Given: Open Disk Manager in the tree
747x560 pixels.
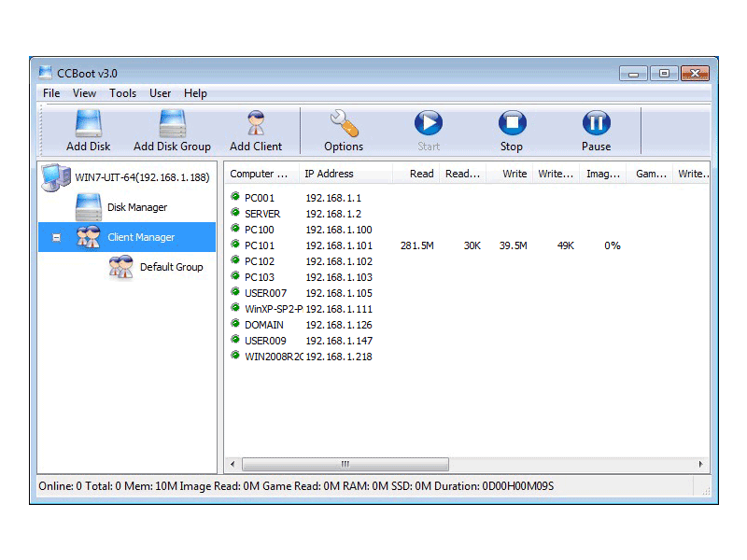Looking at the screenshot, I should pyautogui.click(x=137, y=207).
